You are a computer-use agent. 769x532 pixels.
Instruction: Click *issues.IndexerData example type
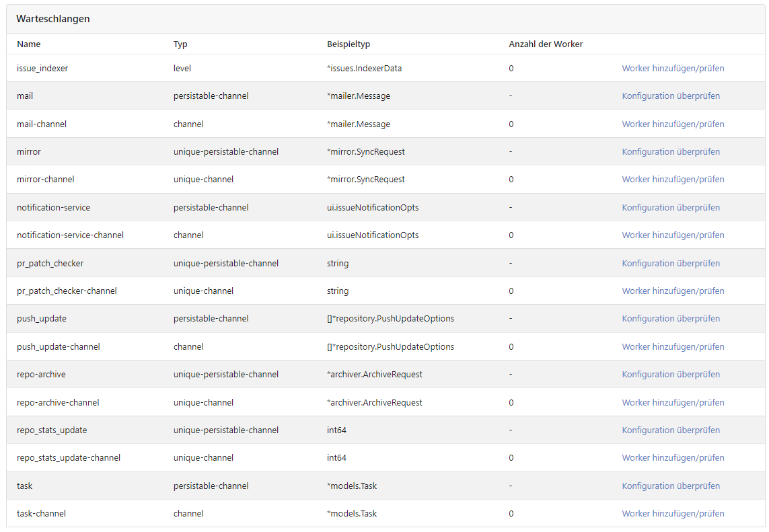(x=364, y=68)
